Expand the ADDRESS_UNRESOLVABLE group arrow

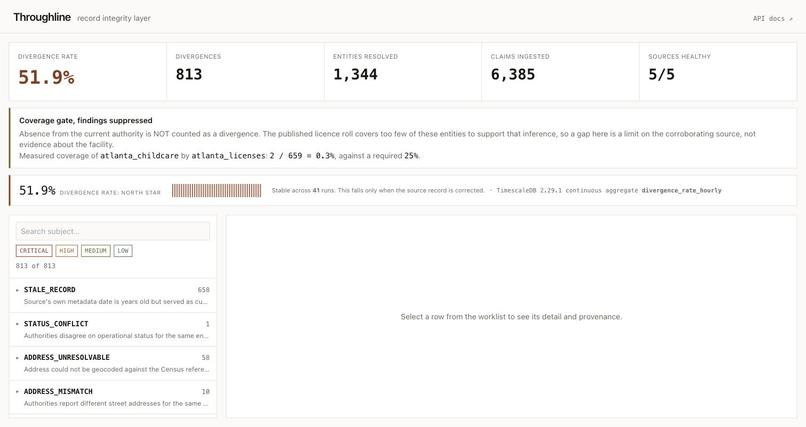[x=17, y=358]
